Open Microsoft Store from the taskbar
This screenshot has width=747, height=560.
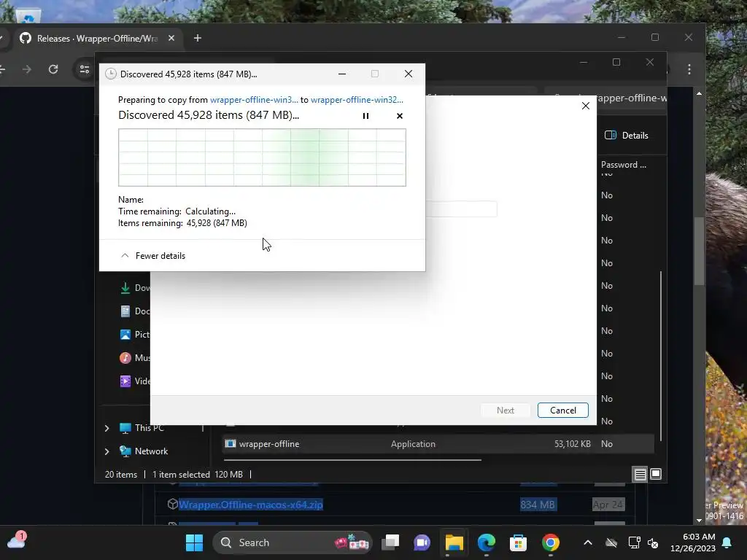518,542
